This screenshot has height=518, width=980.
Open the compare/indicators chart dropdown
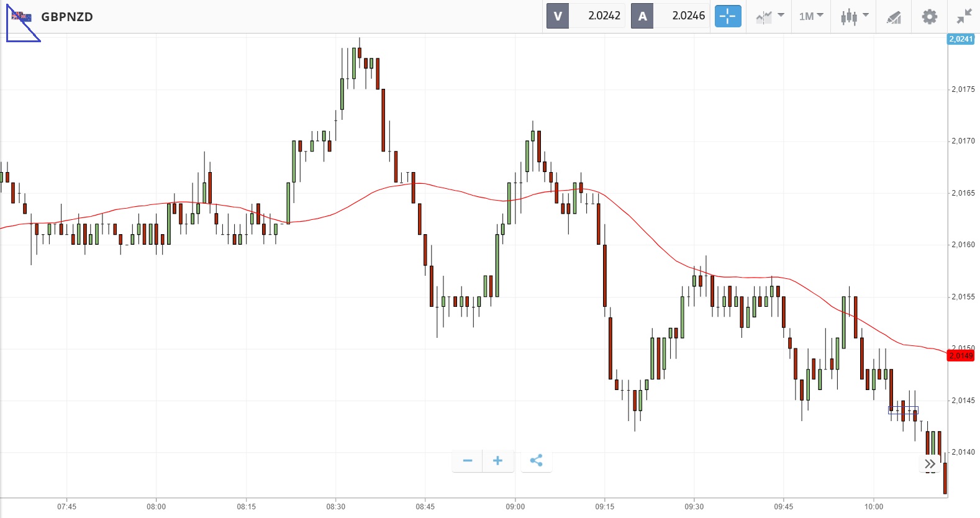(x=770, y=17)
